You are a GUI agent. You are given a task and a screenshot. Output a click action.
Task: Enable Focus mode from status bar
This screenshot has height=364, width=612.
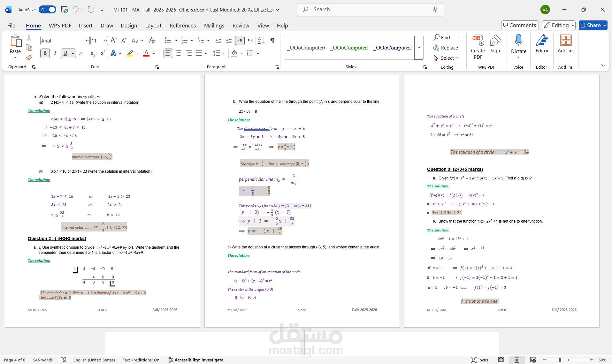pos(479,360)
